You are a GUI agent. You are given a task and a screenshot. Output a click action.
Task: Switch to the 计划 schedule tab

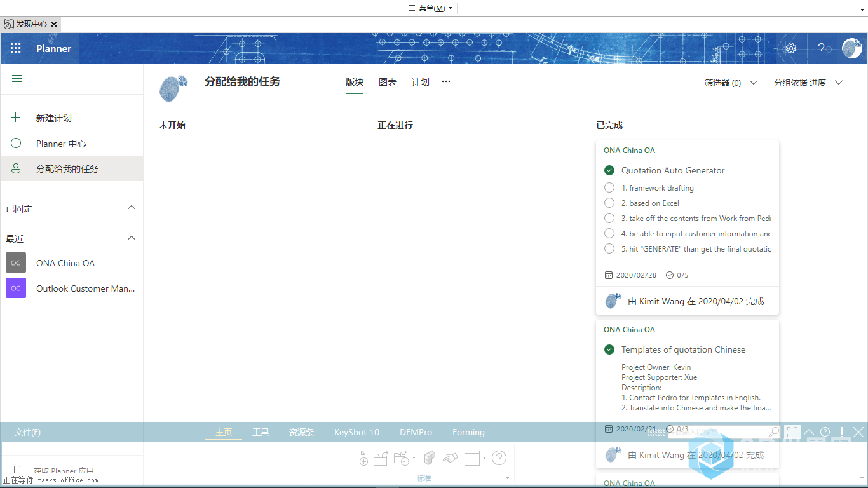[421, 82]
